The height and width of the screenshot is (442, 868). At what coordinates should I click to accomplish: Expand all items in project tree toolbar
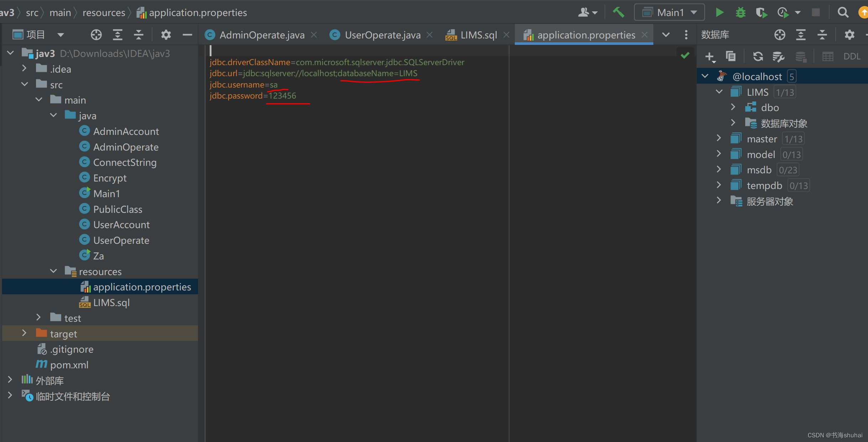(118, 35)
